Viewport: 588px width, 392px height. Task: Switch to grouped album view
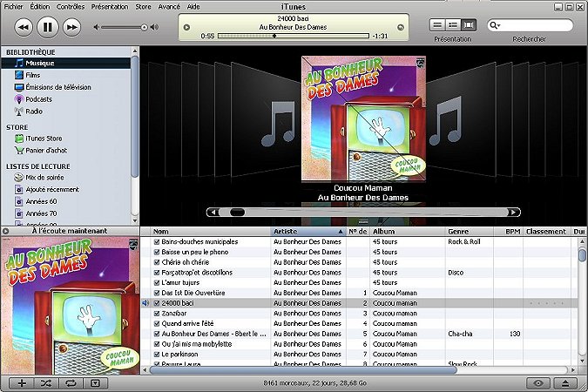click(453, 25)
